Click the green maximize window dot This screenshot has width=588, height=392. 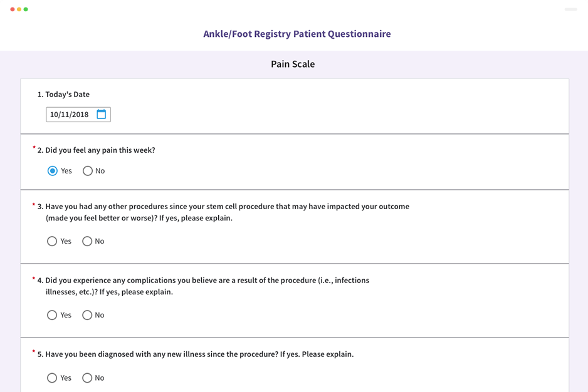pyautogui.click(x=26, y=9)
